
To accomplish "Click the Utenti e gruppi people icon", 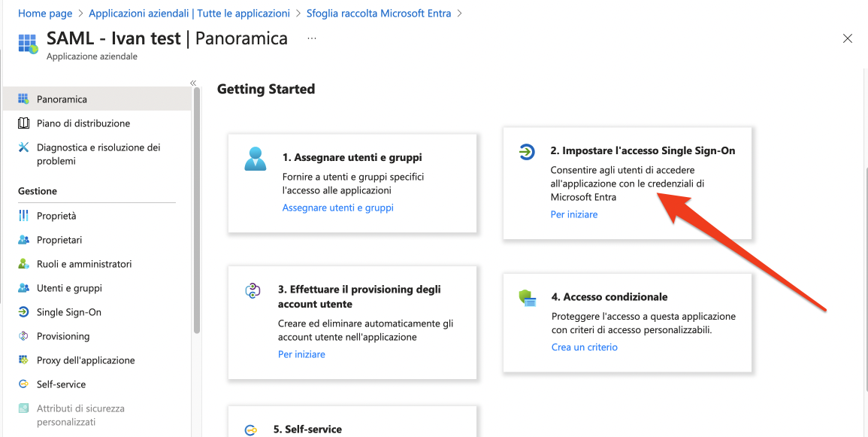I will (x=23, y=288).
